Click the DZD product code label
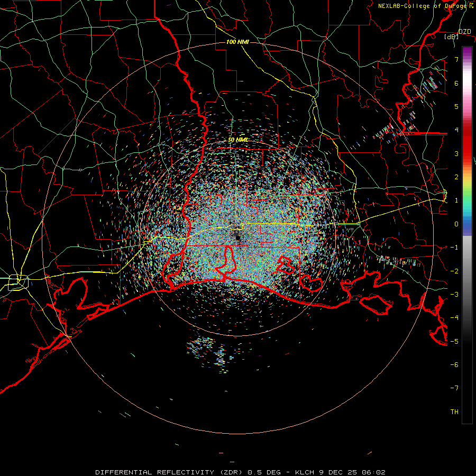The height and width of the screenshot is (476, 476). coord(465,32)
